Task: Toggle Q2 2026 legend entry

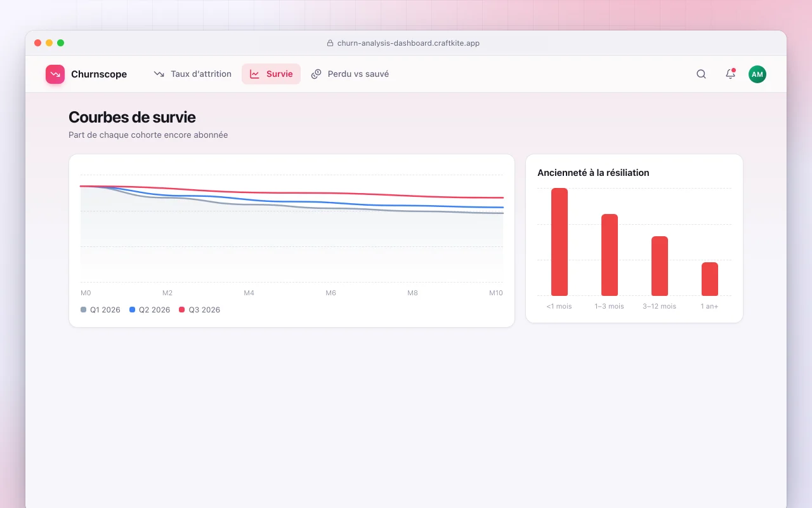Action: 150,310
